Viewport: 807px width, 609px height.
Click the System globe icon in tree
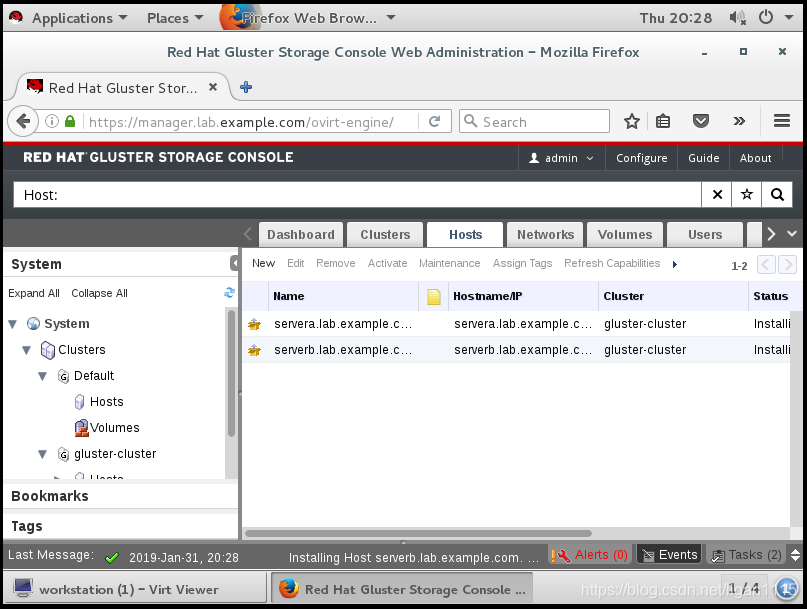point(33,323)
